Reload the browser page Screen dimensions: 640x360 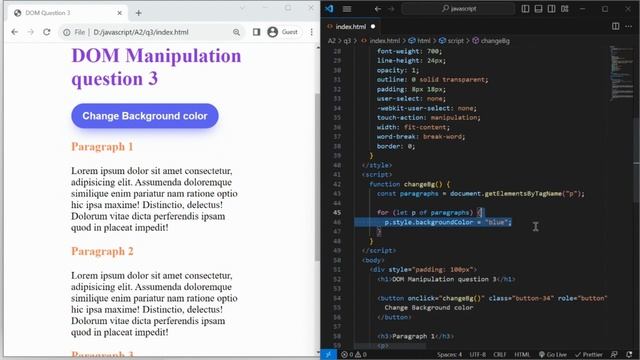click(x=47, y=32)
